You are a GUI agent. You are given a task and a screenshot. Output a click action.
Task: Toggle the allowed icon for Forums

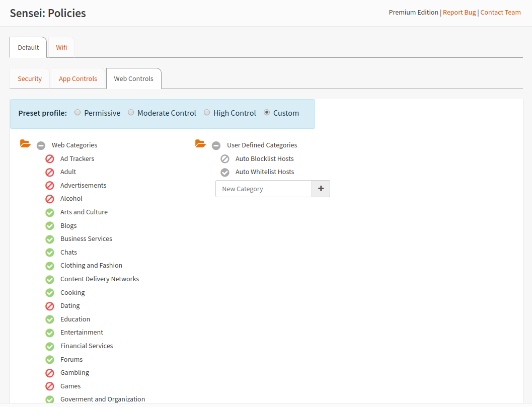tap(49, 360)
